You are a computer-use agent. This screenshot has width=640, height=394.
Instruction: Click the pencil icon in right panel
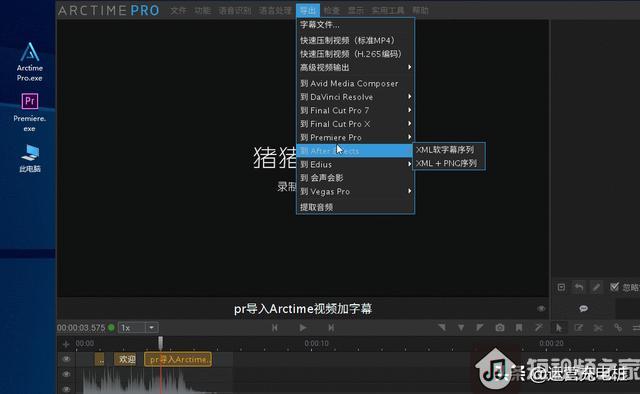(596, 287)
